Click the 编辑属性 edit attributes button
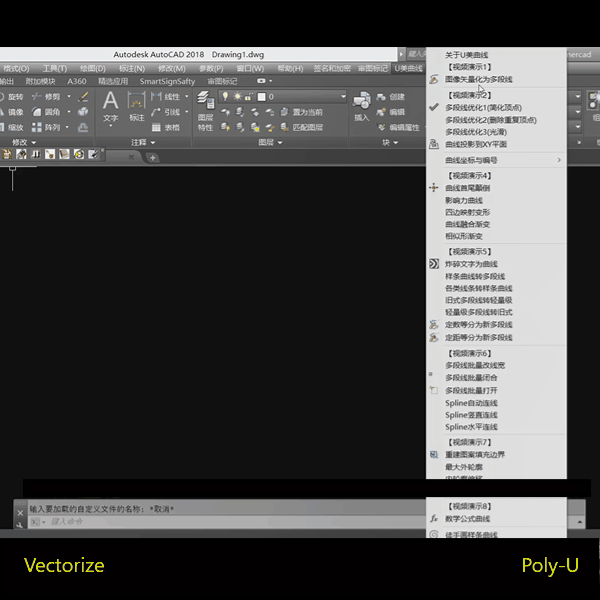 [x=398, y=127]
